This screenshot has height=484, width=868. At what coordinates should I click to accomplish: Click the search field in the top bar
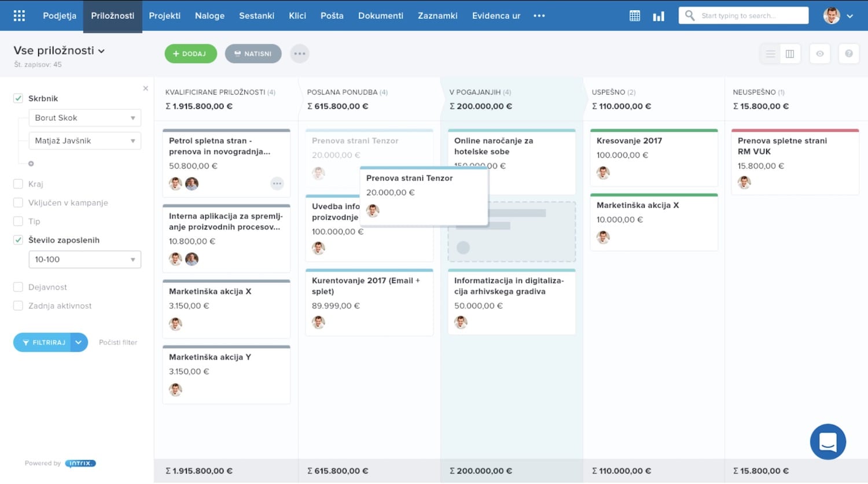[x=743, y=16]
